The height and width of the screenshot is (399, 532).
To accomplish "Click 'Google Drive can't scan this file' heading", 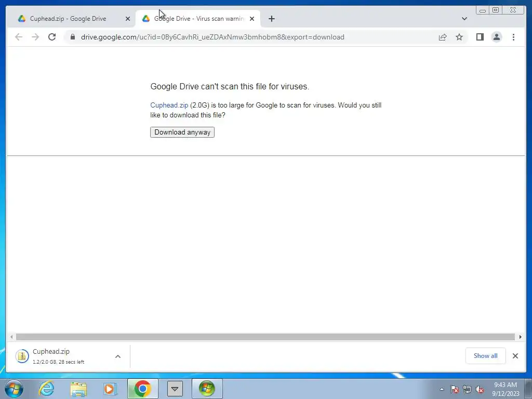I will 230,87.
